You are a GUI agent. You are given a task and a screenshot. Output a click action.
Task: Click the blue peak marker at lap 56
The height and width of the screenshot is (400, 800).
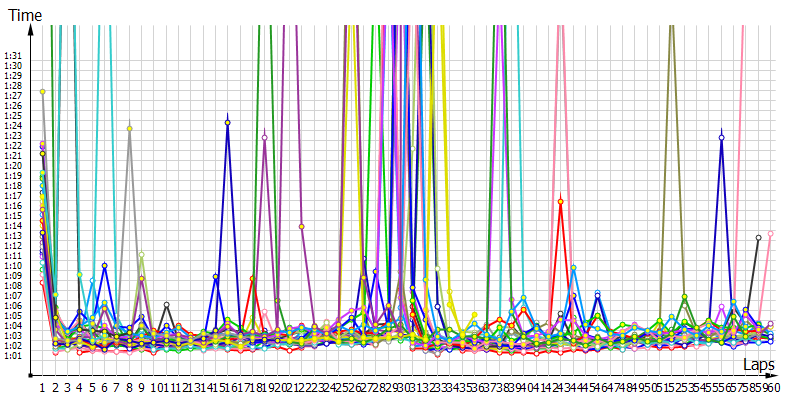coord(721,137)
